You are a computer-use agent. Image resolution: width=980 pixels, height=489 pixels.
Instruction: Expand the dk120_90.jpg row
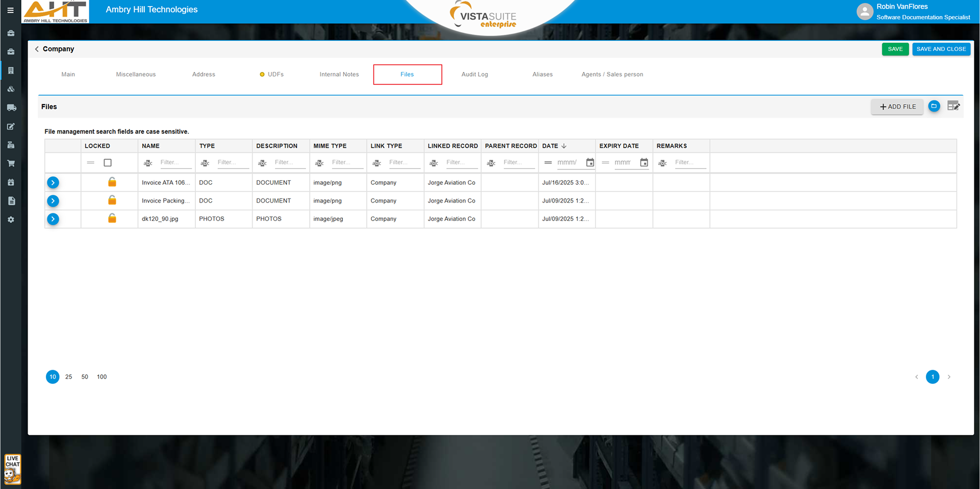[x=53, y=219]
